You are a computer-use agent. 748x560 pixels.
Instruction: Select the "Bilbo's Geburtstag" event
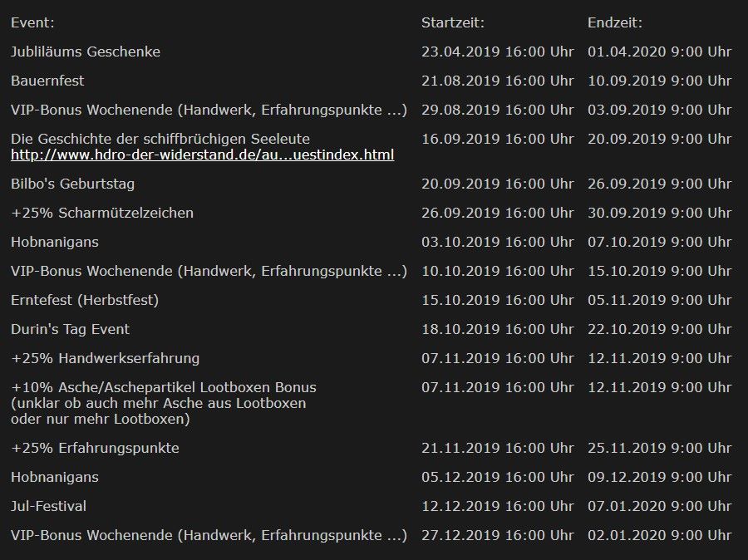[x=72, y=184]
